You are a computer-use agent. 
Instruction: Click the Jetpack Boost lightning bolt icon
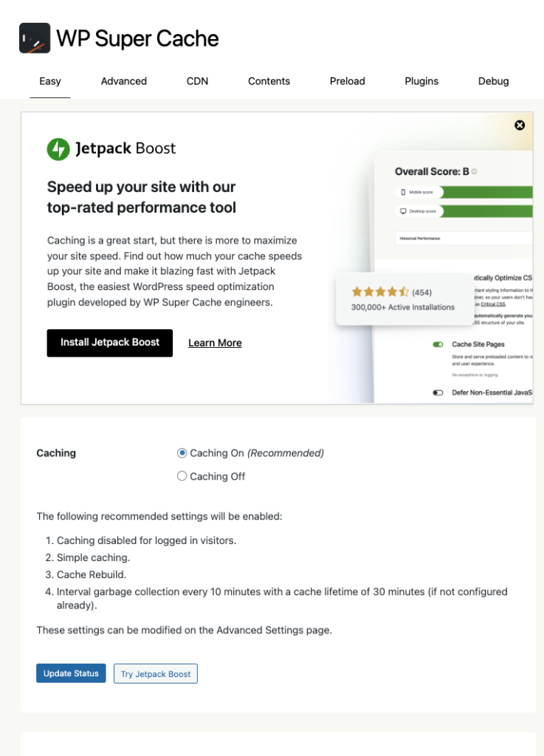coord(58,149)
